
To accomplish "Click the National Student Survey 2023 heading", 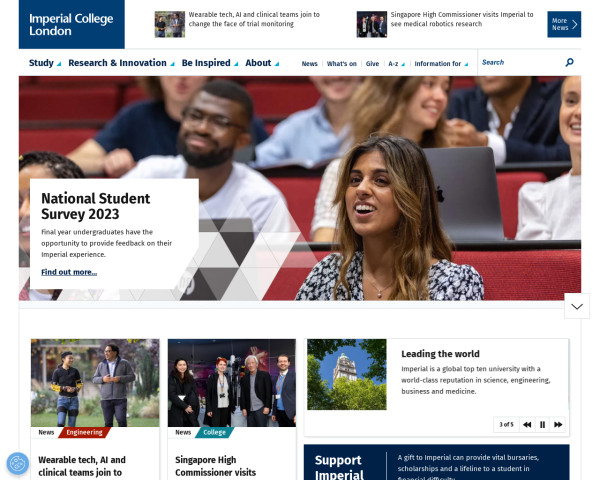I will tap(96, 206).
